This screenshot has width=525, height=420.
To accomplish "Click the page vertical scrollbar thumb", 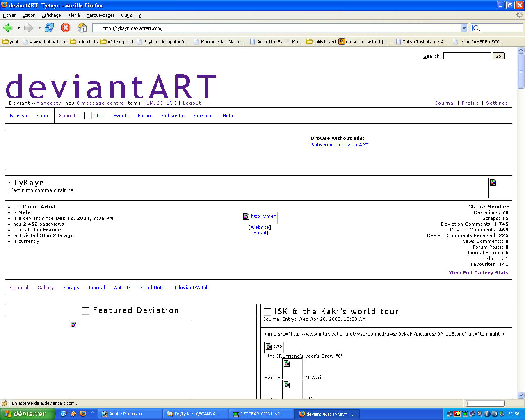I will pos(521,71).
